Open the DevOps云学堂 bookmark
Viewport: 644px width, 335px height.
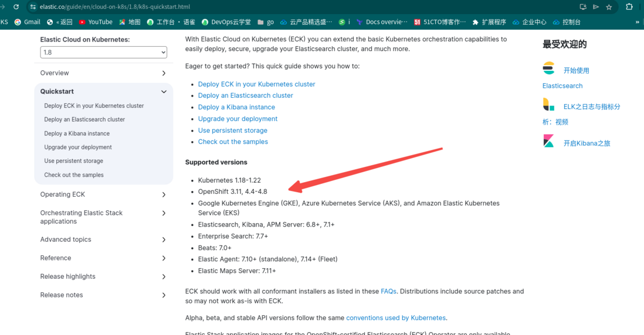click(226, 22)
